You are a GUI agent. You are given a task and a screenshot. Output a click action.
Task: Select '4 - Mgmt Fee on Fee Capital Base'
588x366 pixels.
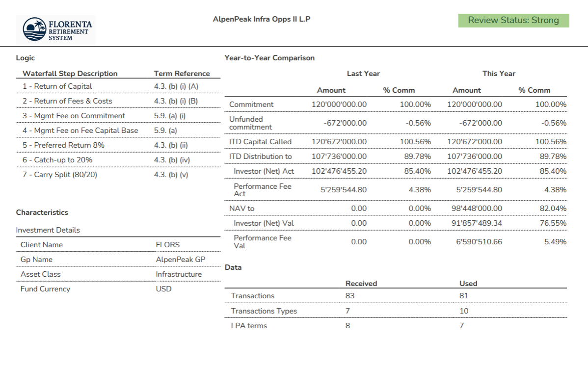click(80, 131)
